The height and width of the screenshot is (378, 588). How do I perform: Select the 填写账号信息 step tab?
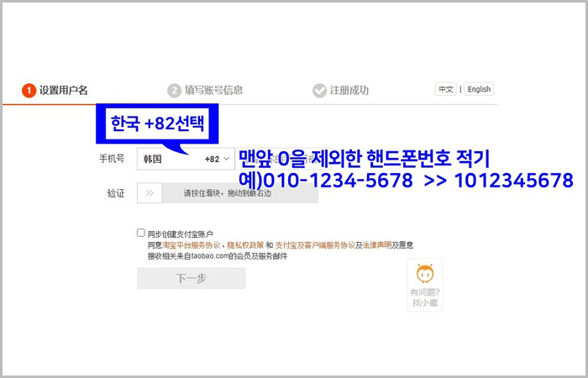click(x=215, y=90)
